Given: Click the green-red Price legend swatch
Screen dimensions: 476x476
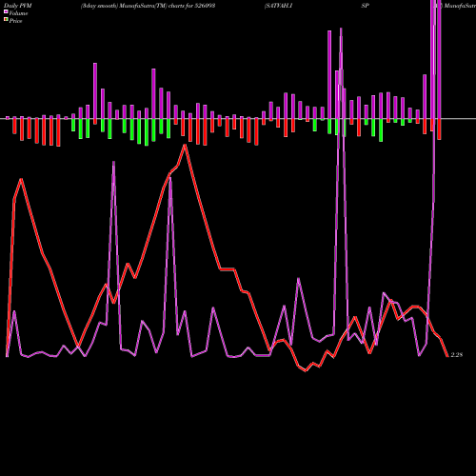Looking at the screenshot, I should click(x=6, y=19).
